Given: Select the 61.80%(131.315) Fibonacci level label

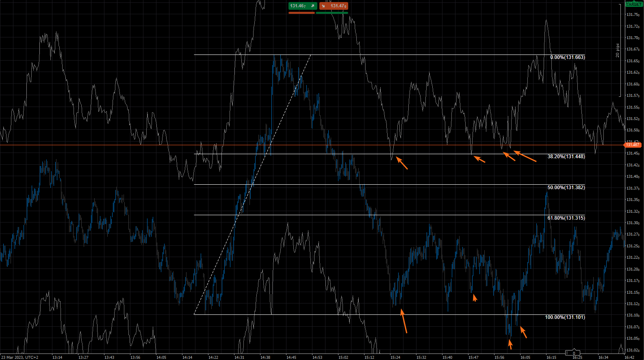Looking at the screenshot, I should [x=566, y=218].
